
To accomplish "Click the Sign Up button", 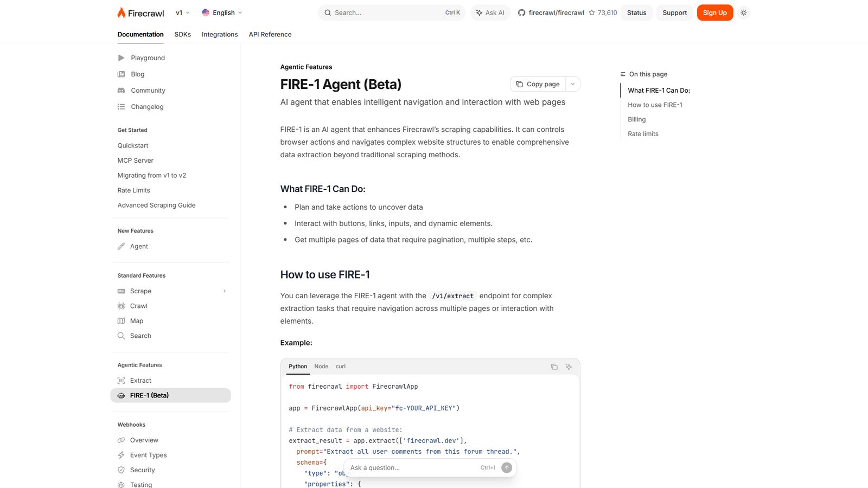I will point(714,12).
